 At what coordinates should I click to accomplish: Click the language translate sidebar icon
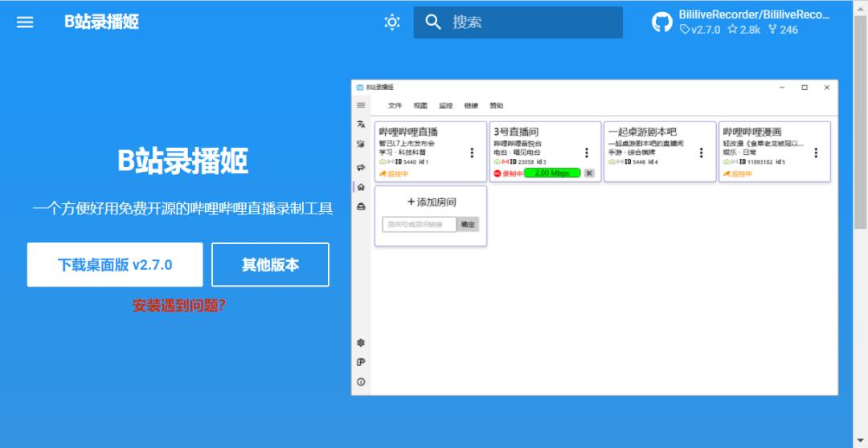coord(361,124)
